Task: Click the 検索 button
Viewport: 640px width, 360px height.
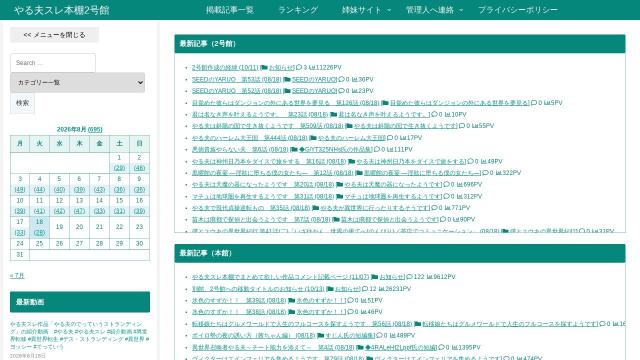Action: (22, 103)
